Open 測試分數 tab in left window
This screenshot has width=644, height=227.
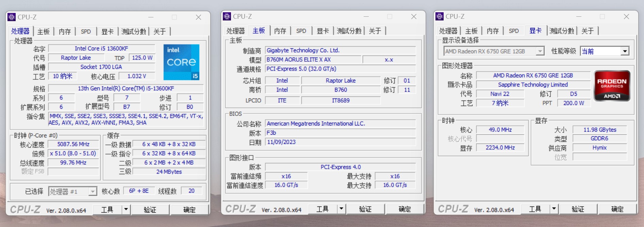134,32
